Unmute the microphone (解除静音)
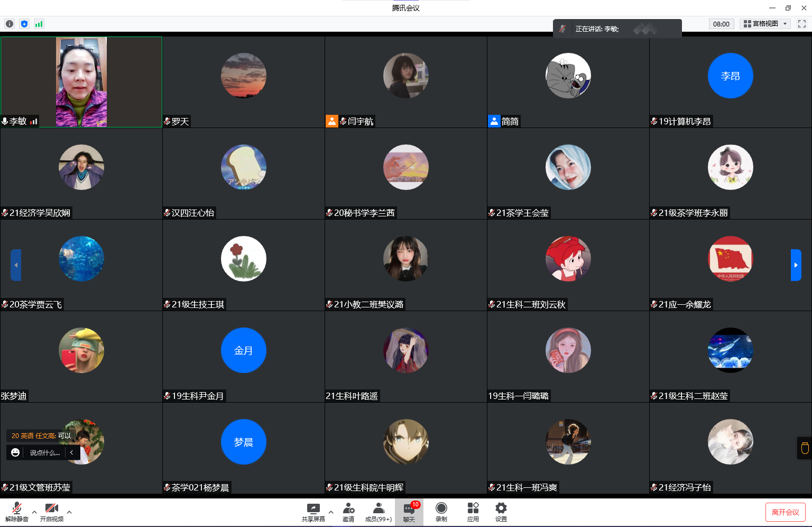This screenshot has width=812, height=527. pos(17,512)
